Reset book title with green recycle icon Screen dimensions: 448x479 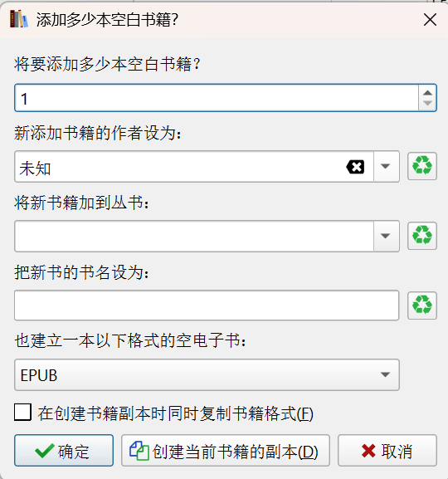[422, 305]
